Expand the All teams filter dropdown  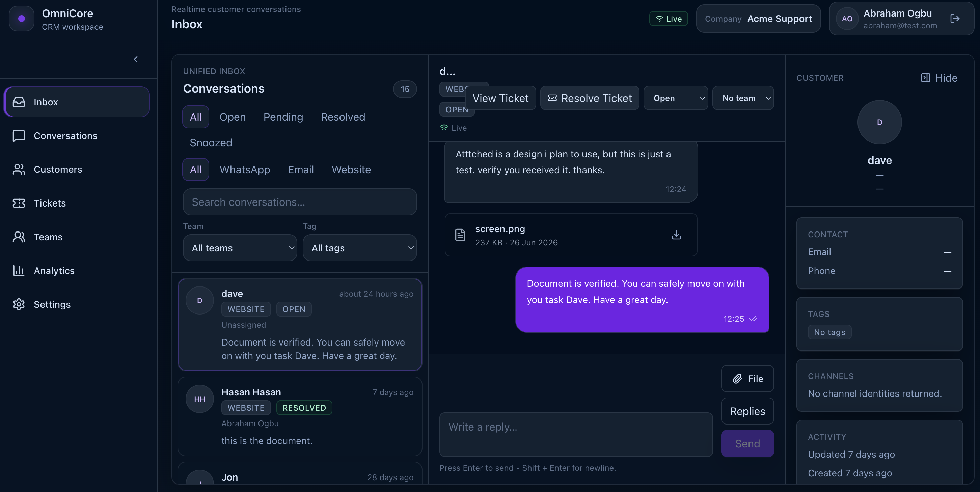click(x=240, y=248)
